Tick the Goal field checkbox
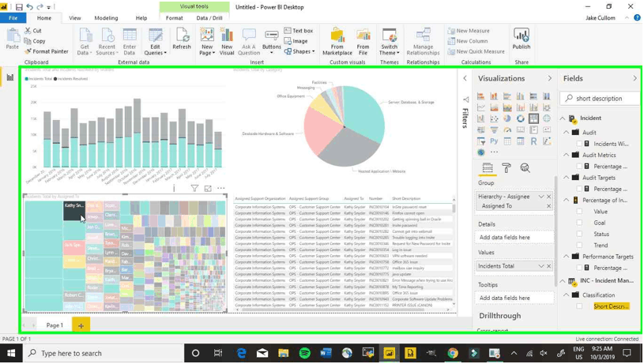The image size is (644, 364). pyautogui.click(x=579, y=223)
